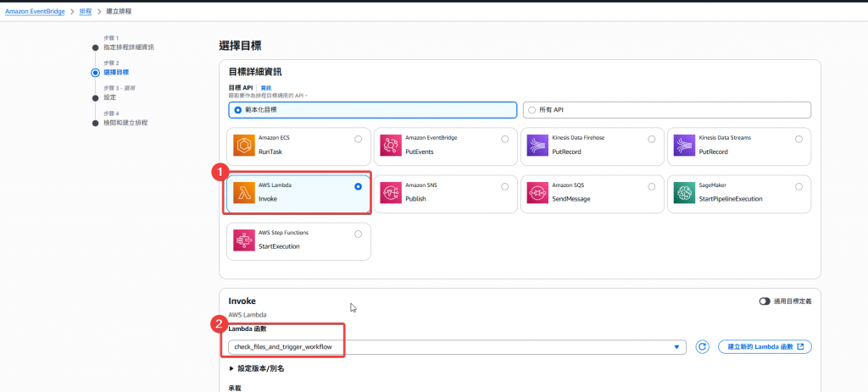The width and height of the screenshot is (868, 392).
Task: Click the Kinesis Data Streams PutRecord icon
Action: (x=685, y=146)
